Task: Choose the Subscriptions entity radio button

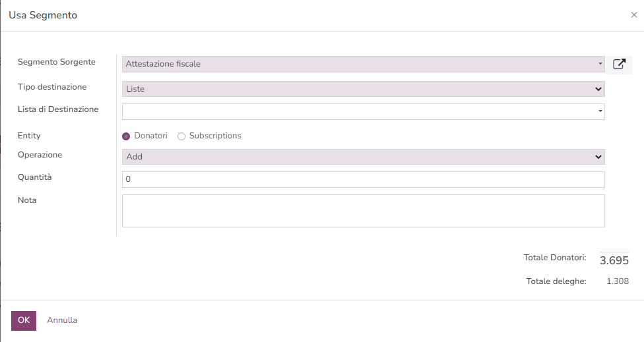Action: pos(181,136)
